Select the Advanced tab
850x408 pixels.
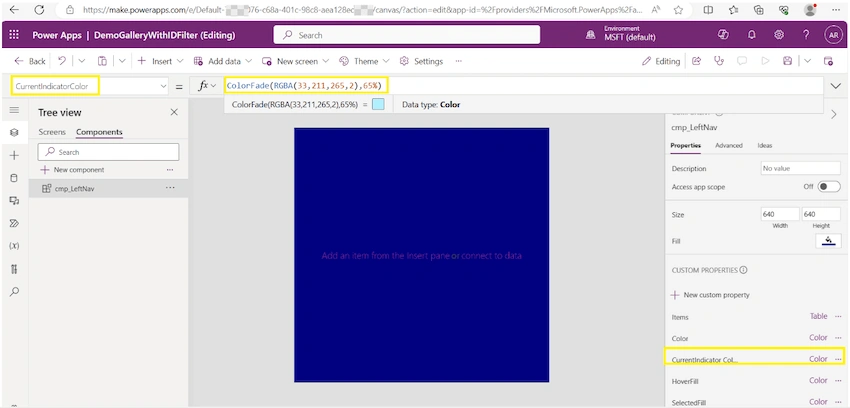click(x=729, y=145)
